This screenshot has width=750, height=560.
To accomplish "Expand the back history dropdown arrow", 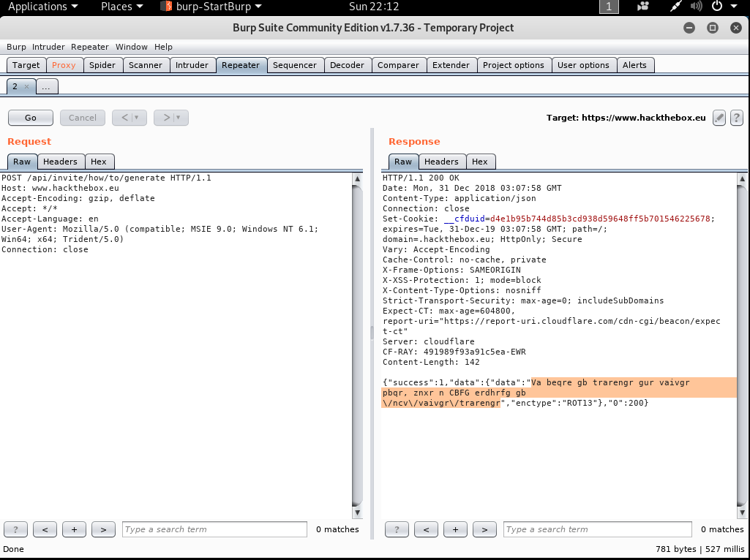I will (x=137, y=118).
